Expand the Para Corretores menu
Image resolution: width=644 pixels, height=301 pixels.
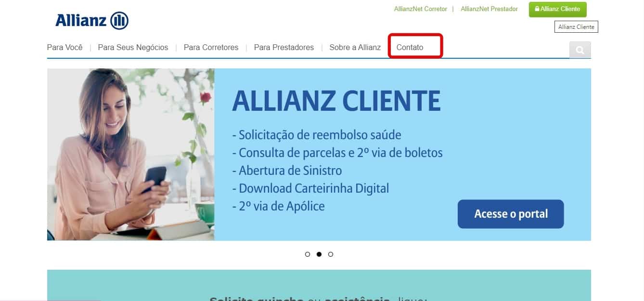211,48
